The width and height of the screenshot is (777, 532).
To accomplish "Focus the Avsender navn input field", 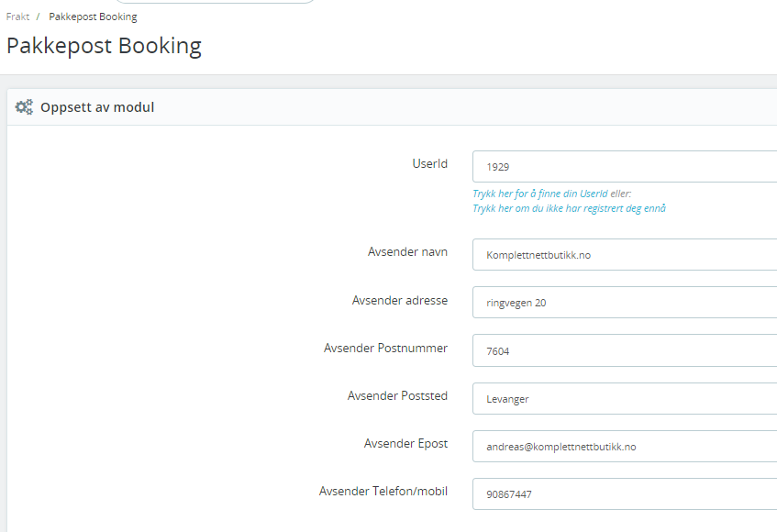I will (625, 255).
